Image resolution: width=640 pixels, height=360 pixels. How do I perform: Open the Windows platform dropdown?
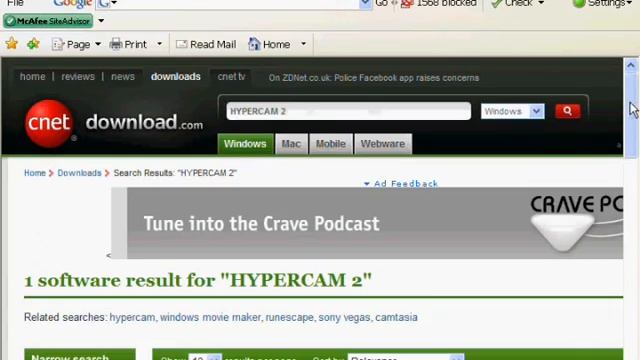513,111
